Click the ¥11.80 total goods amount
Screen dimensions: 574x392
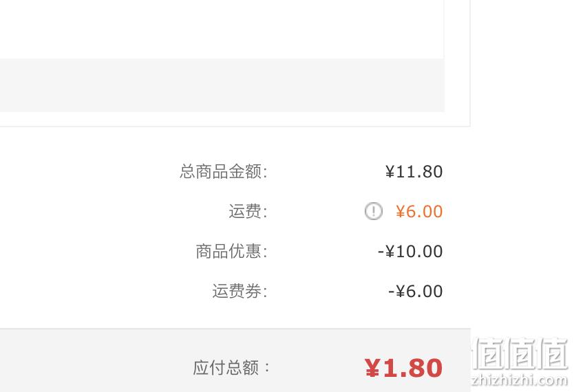pyautogui.click(x=414, y=171)
